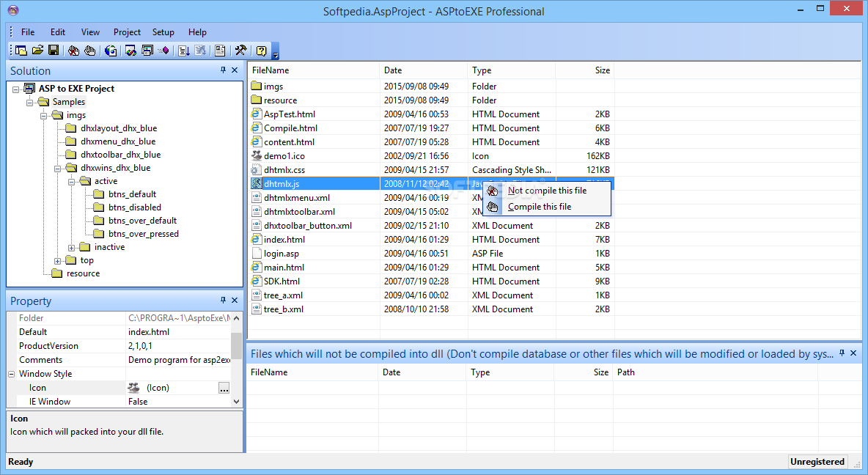This screenshot has width=868, height=475.
Task: Click the login.asp file icon
Action: pos(257,253)
